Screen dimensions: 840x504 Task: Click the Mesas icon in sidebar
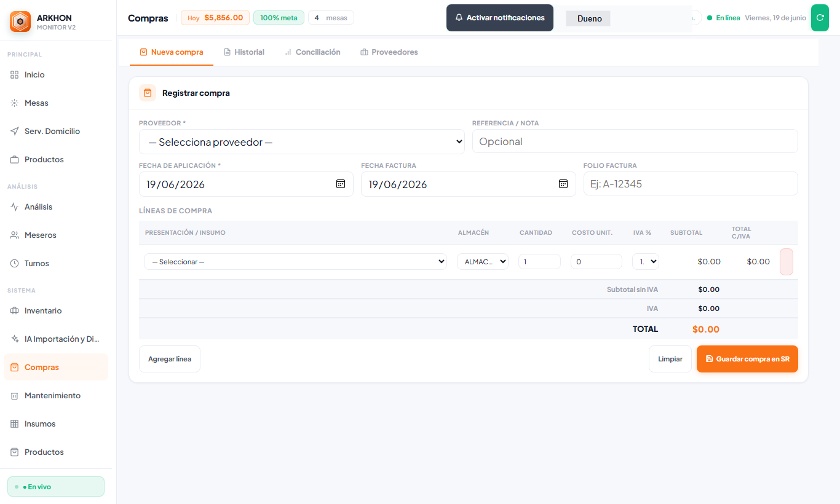point(15,103)
